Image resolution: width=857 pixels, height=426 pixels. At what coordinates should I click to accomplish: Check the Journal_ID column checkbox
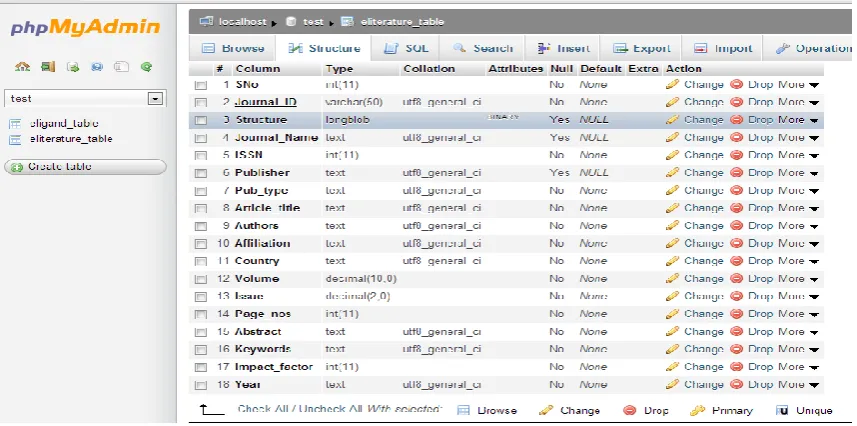pyautogui.click(x=201, y=103)
